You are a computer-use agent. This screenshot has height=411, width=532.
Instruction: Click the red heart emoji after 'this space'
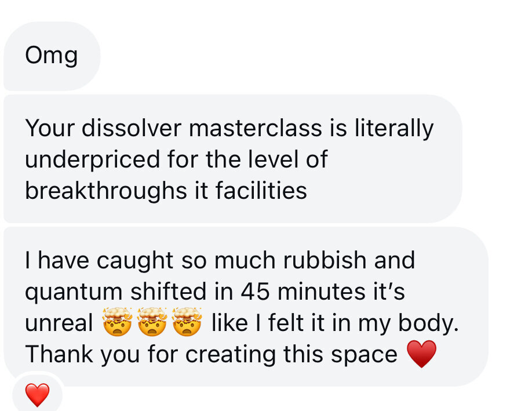421,354
